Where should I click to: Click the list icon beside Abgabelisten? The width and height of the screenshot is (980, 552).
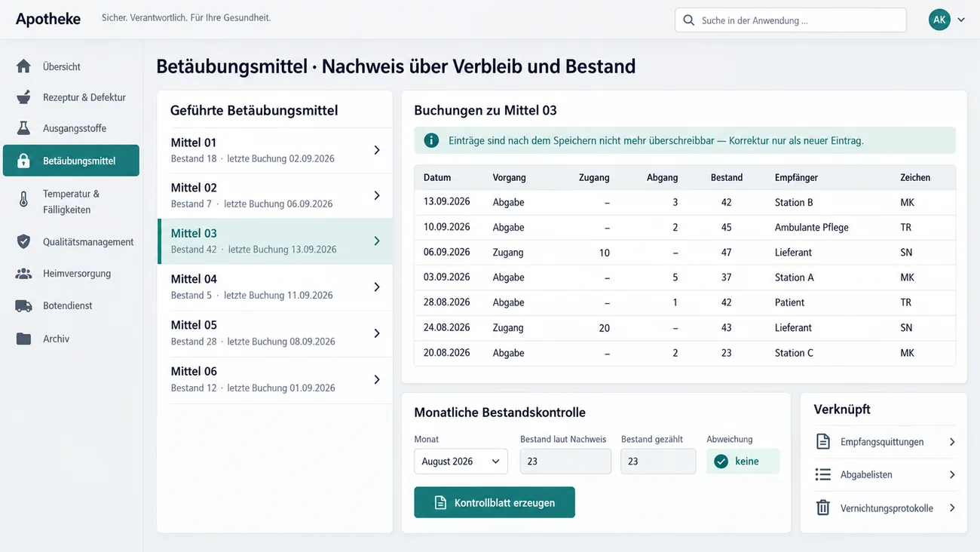click(823, 474)
